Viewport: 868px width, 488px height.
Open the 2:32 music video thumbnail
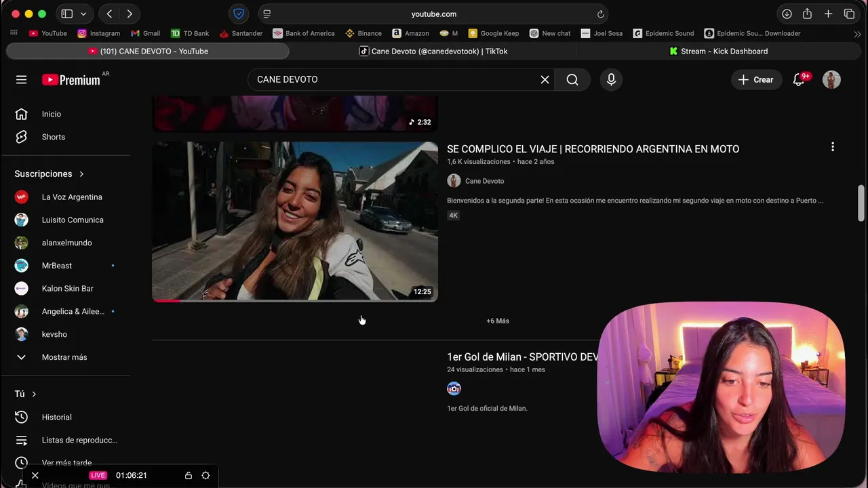coord(295,113)
